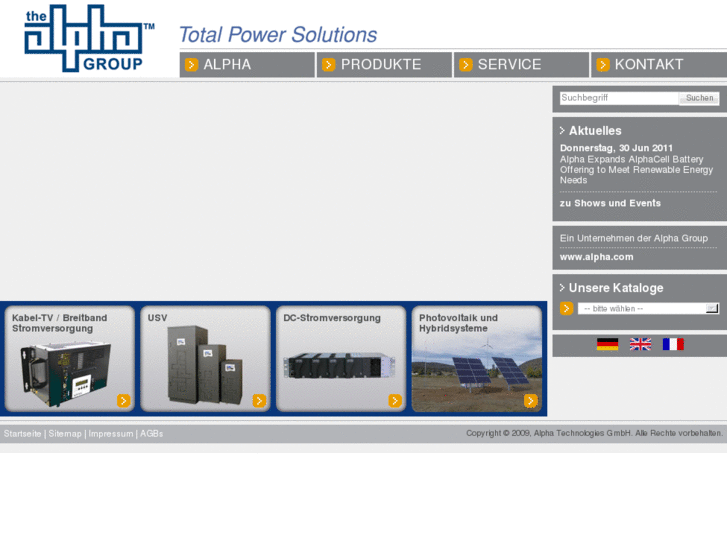
Task: Read the AlphaCell Battery news article
Action: point(636,170)
